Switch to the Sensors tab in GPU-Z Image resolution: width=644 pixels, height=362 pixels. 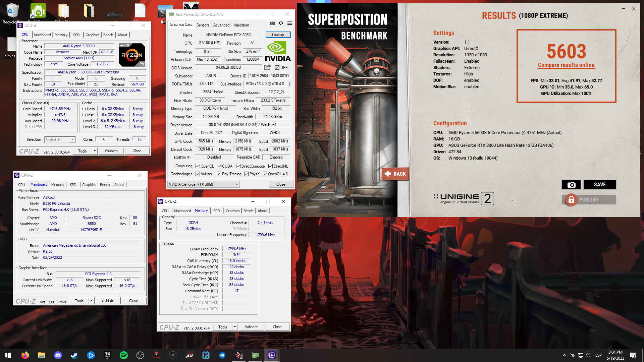pos(203,25)
